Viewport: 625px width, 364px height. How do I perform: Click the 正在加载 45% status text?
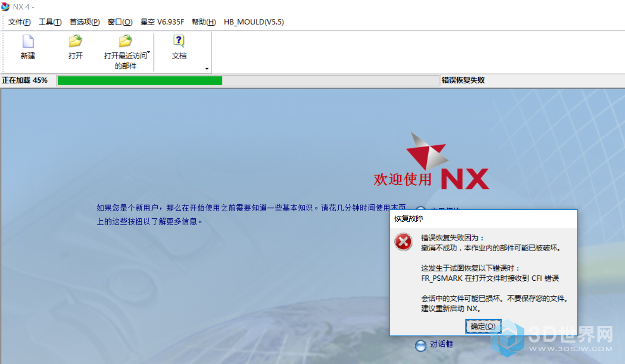[25, 80]
